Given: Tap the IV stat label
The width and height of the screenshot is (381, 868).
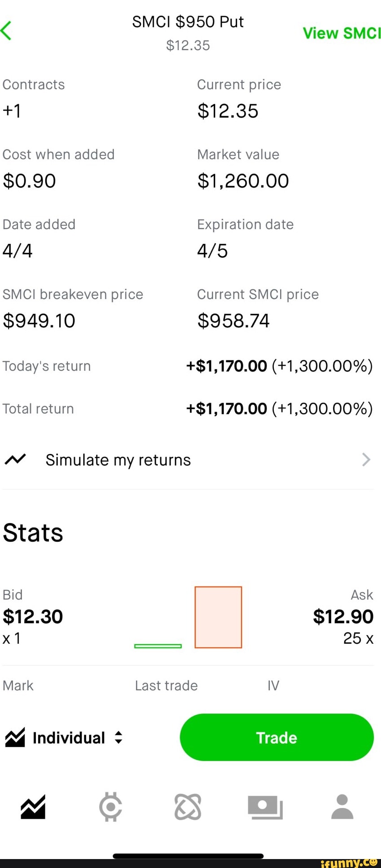Looking at the screenshot, I should coord(273,685).
